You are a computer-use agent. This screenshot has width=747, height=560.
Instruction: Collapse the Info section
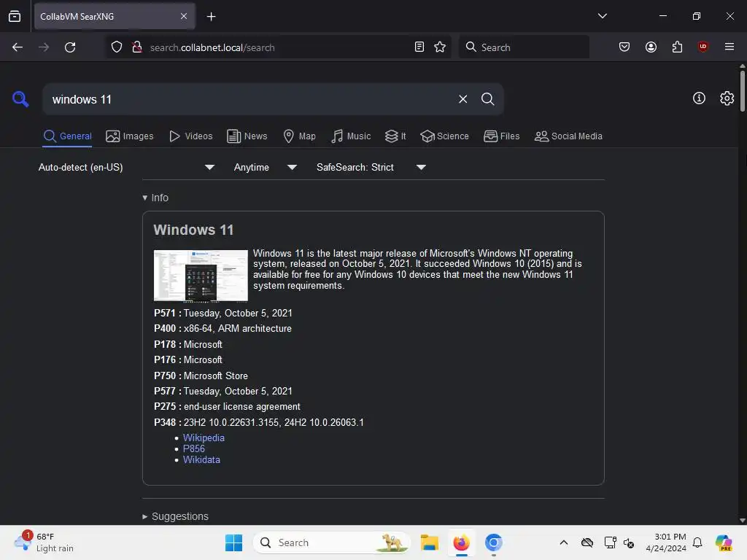pyautogui.click(x=155, y=198)
